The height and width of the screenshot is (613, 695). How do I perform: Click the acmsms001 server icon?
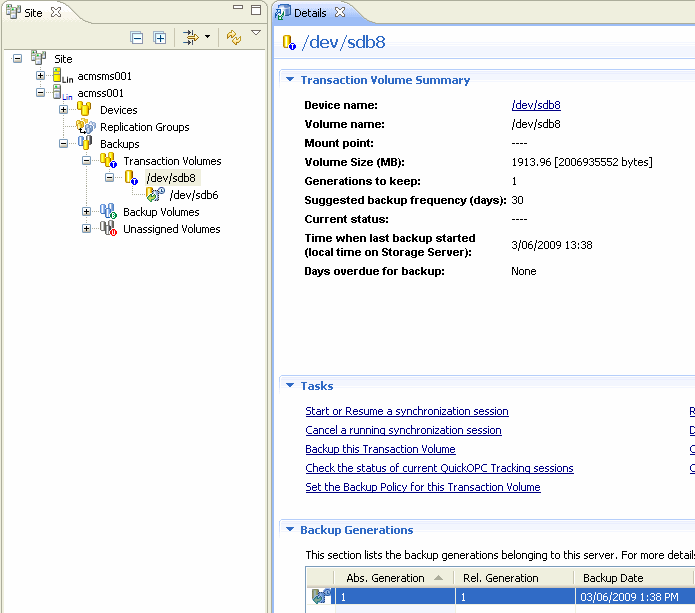[62, 76]
